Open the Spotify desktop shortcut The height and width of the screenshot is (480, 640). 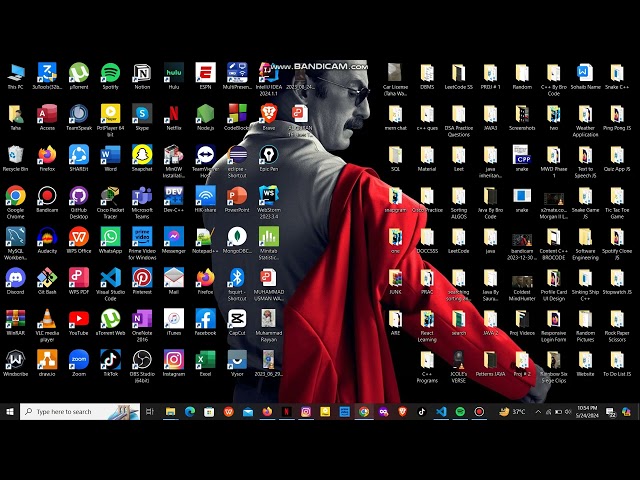click(110, 73)
